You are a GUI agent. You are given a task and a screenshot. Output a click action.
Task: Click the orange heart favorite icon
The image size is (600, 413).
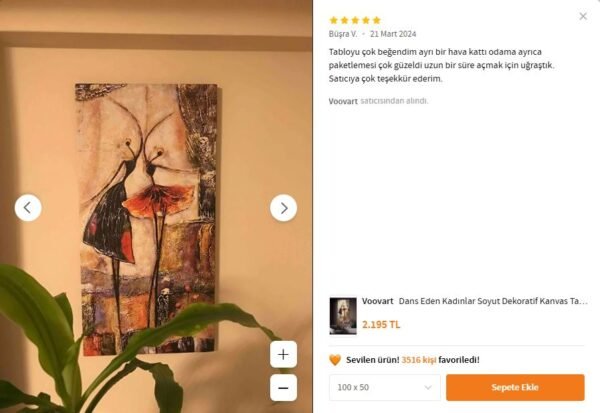[x=335, y=360]
